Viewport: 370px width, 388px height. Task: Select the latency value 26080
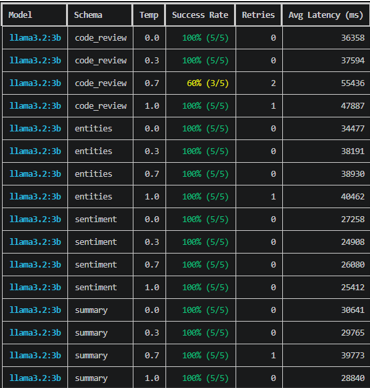click(353, 264)
